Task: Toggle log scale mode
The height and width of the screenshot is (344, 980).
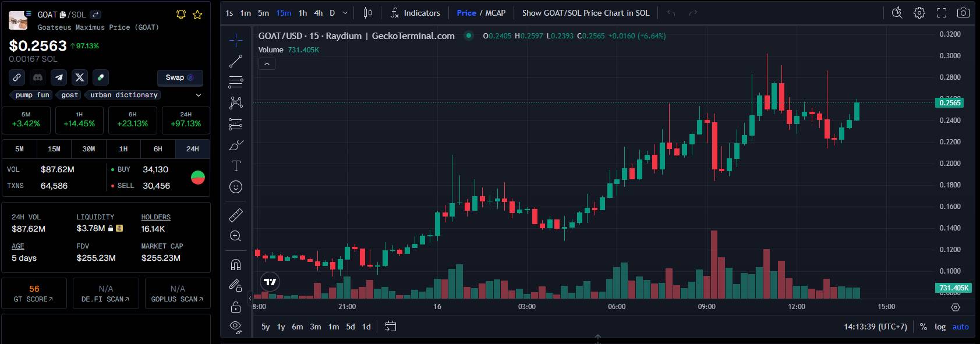Action: tap(940, 327)
